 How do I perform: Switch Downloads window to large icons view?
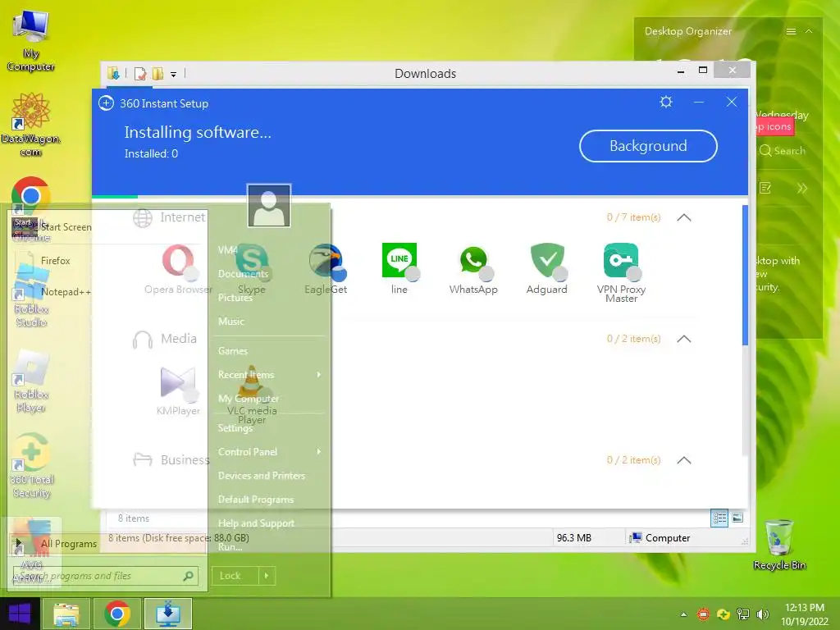737,518
